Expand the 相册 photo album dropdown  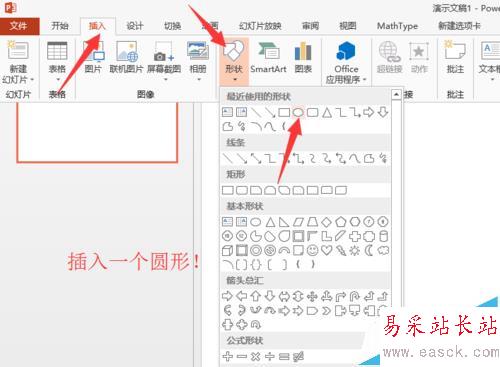tap(199, 80)
